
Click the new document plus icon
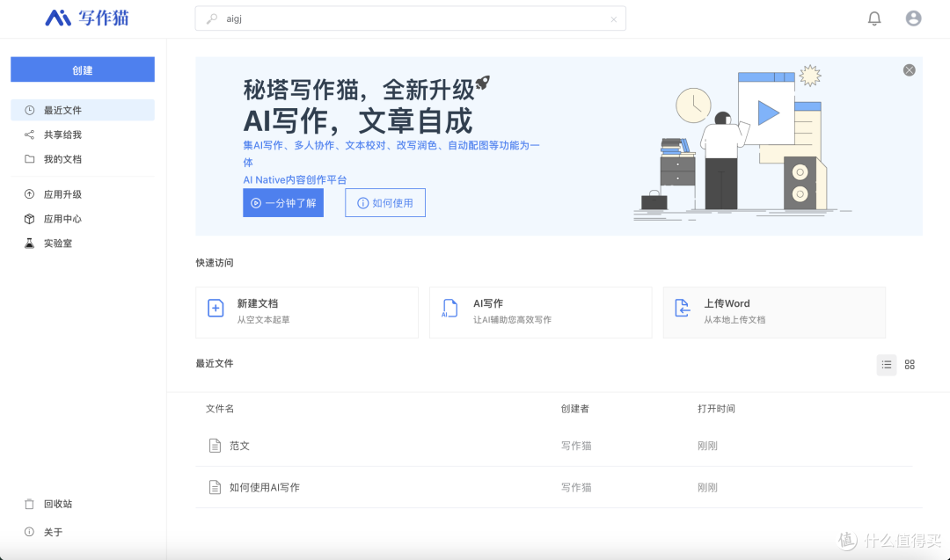(216, 309)
